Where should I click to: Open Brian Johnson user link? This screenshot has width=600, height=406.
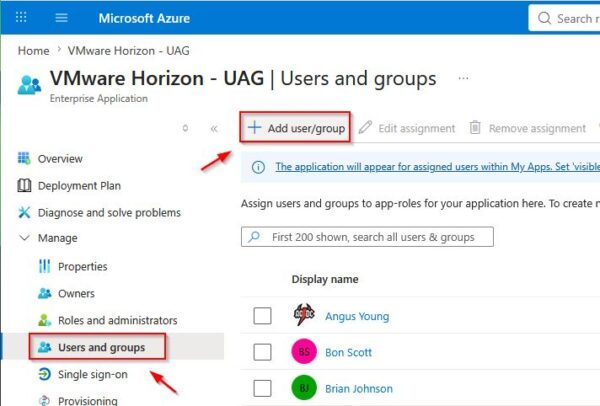point(359,388)
